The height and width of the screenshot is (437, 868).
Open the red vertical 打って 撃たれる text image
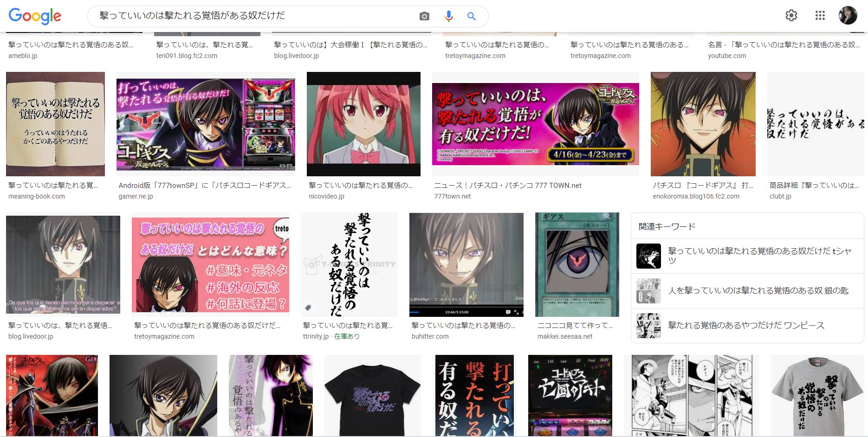[474, 395]
